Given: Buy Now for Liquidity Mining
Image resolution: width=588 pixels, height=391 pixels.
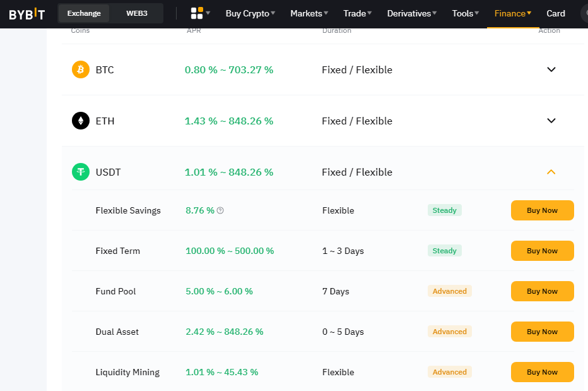Looking at the screenshot, I should [542, 372].
